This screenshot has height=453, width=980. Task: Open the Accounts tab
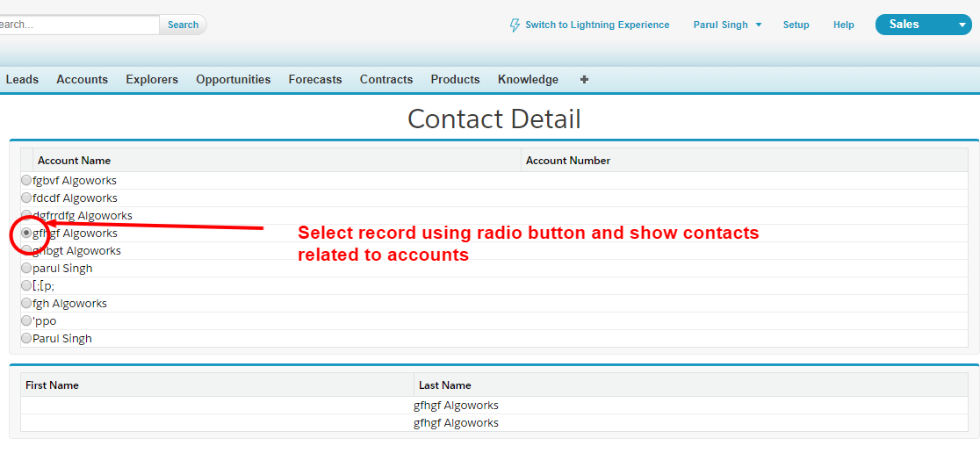pyautogui.click(x=82, y=79)
